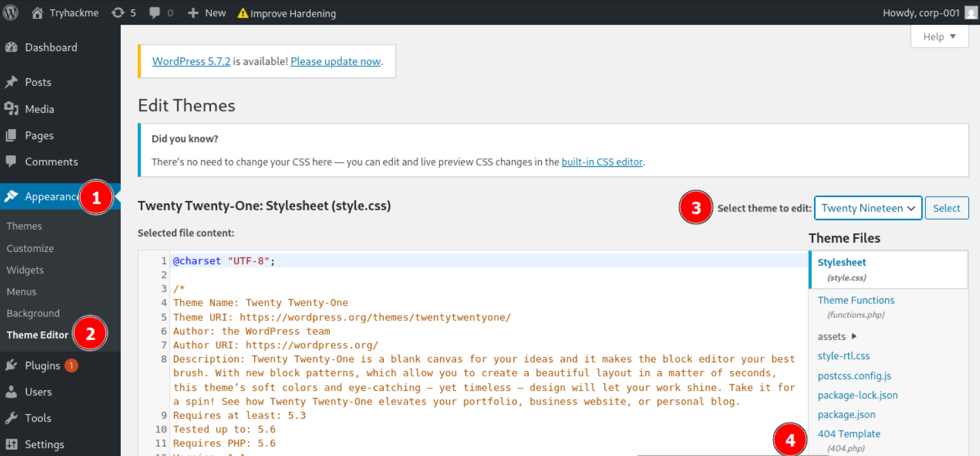Screen dimensions: 980x456
Task: Open the Tryhackme site home icon
Action: (37, 12)
